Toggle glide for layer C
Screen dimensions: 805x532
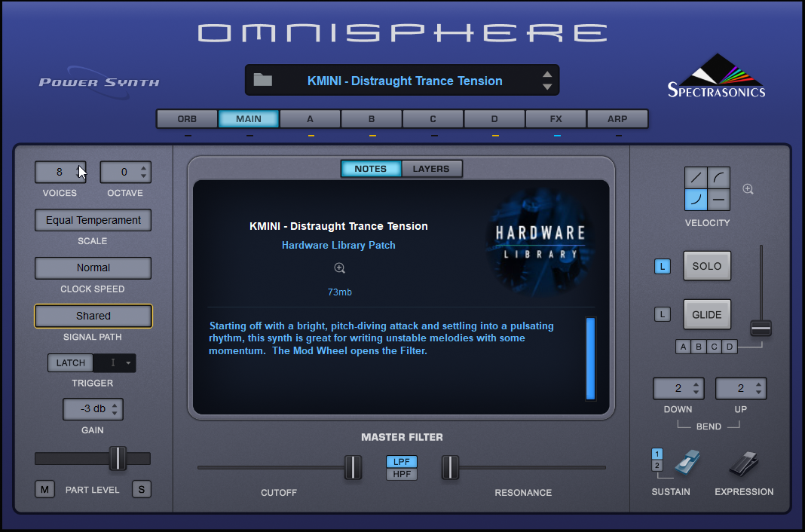click(714, 347)
